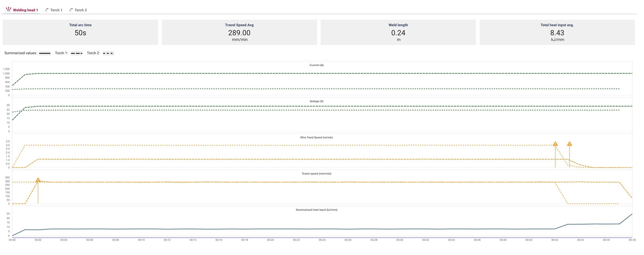Click the Travel Speed Avg value "289.00"
Image resolution: width=644 pixels, height=255 pixels.
point(239,33)
